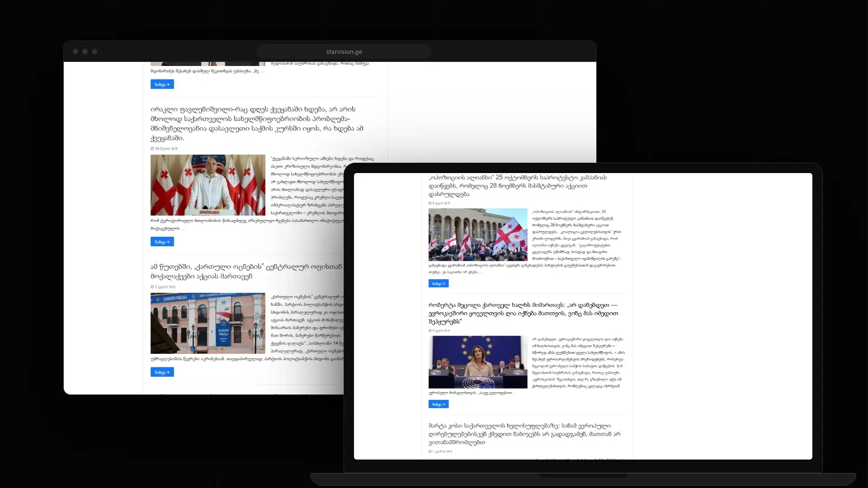
Task: Click clock icon under the რობერტა მეცოლა headline
Action: tap(430, 331)
